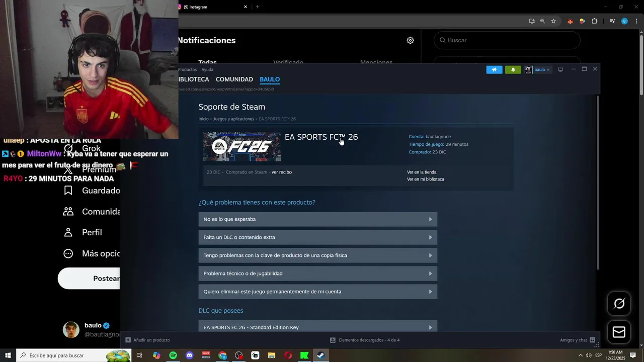Select 'Quiero eliminar este juego permanentemente' option
This screenshot has height=362, width=644.
click(318, 292)
